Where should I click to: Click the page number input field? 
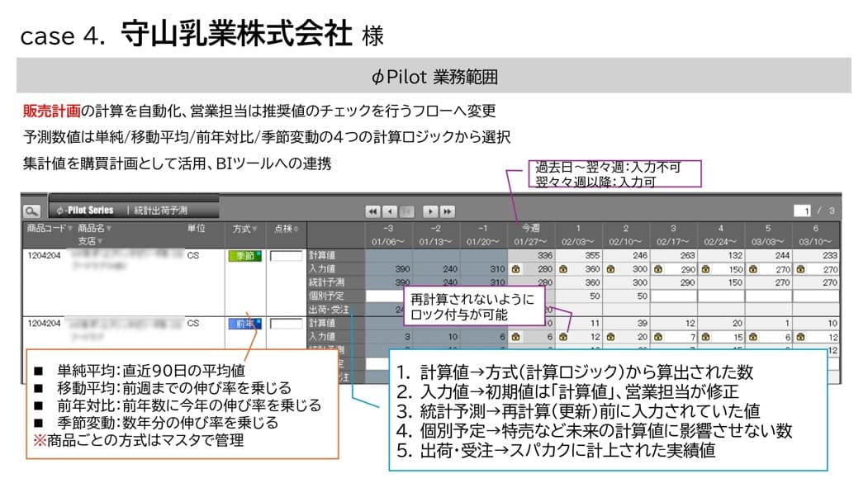pos(803,211)
